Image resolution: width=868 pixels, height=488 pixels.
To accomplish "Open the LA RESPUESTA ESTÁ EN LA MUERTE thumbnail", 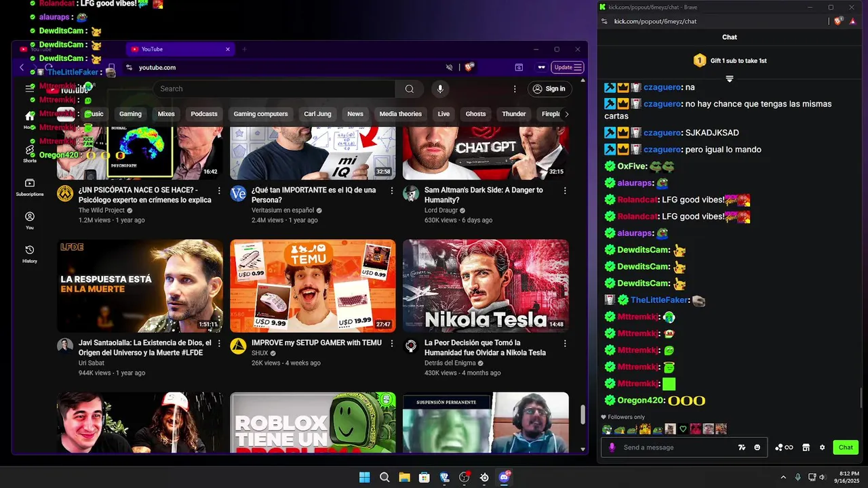I will tap(140, 285).
